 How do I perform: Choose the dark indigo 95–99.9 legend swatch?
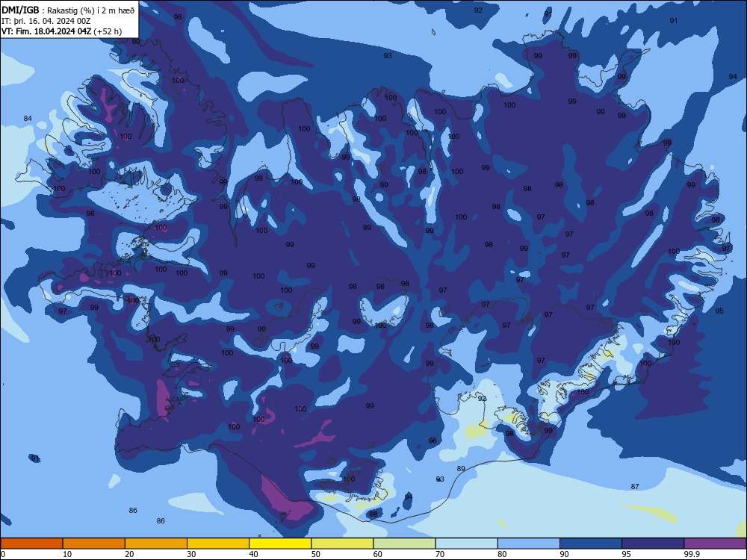653,544
